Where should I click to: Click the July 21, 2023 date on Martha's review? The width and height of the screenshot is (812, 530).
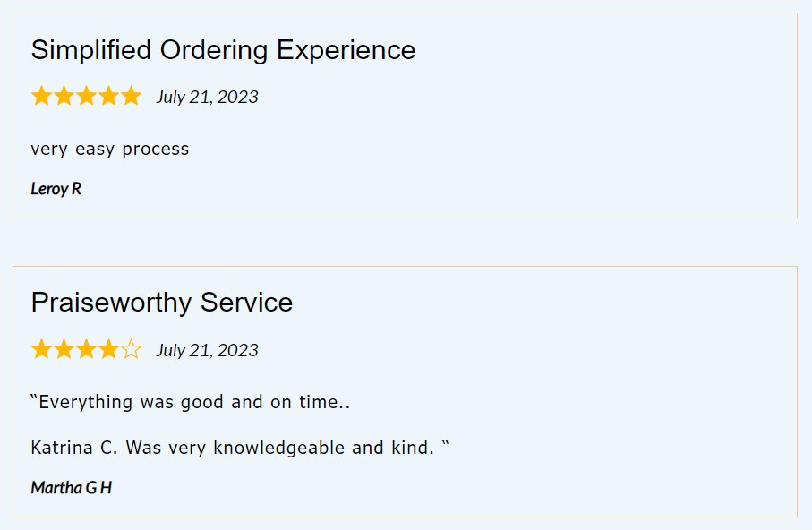[x=207, y=350]
